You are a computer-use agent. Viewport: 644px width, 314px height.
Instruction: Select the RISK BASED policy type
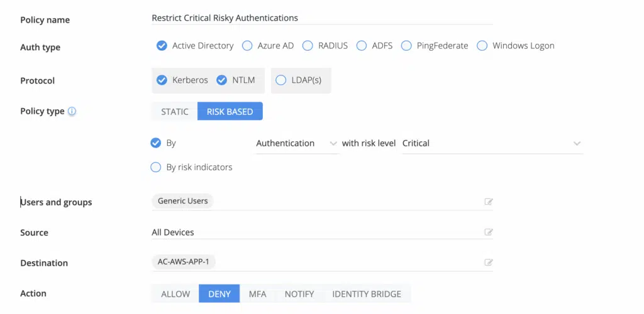[230, 112]
